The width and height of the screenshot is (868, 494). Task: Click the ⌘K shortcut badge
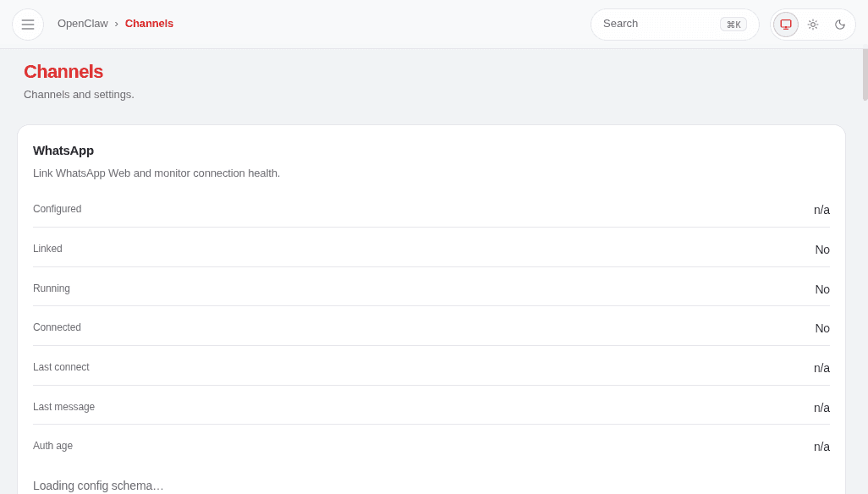pos(733,24)
